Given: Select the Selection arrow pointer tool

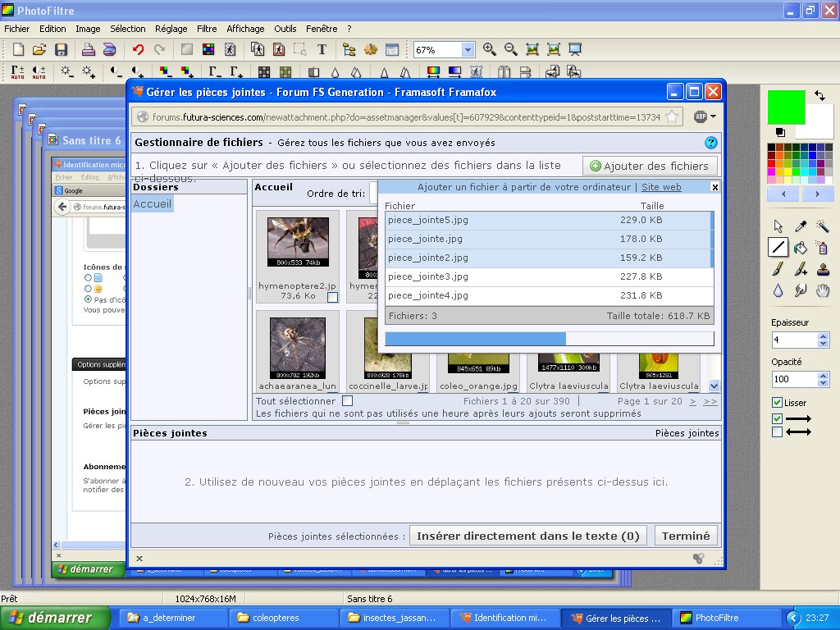Looking at the screenshot, I should 778,226.
